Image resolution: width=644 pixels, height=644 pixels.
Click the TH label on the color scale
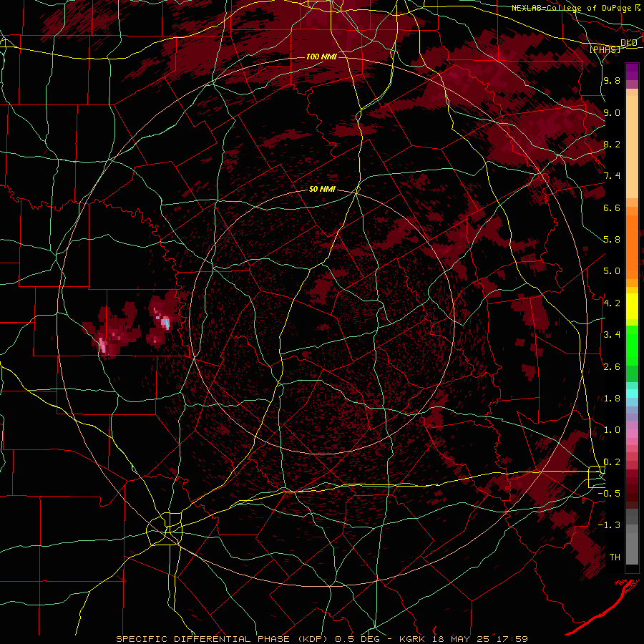pos(615,557)
